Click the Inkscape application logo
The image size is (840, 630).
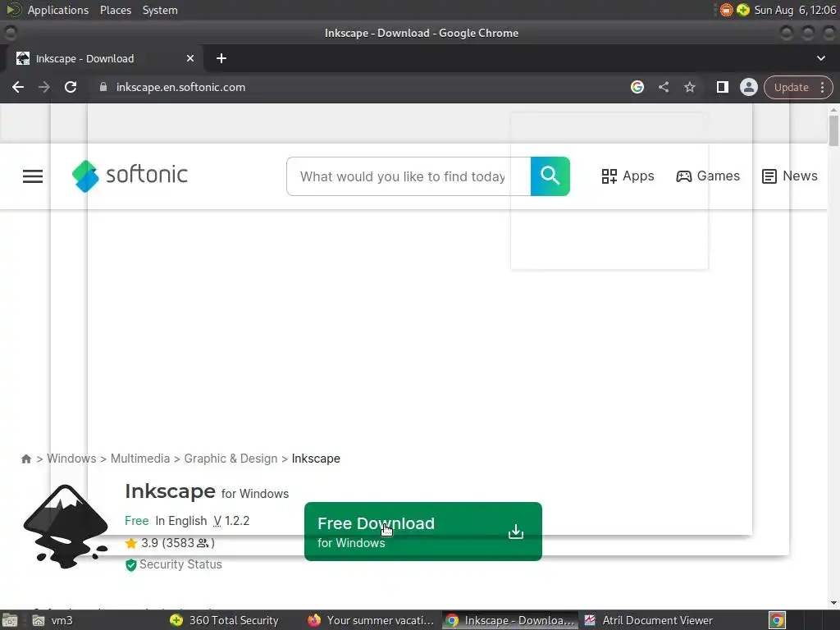pos(66,527)
